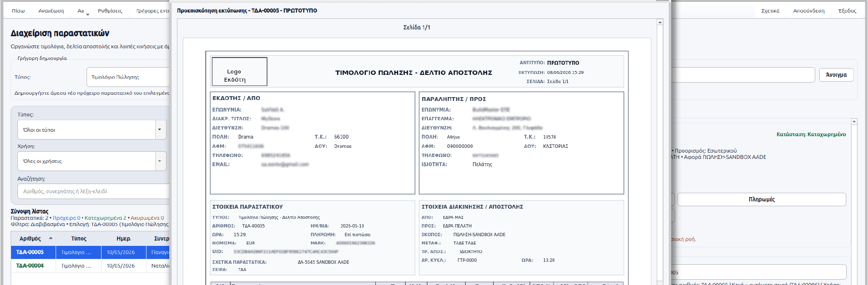This screenshot has width=868, height=285.
Task: Click the Καταχωρημένα 2 summary text
Action: click(105, 218)
